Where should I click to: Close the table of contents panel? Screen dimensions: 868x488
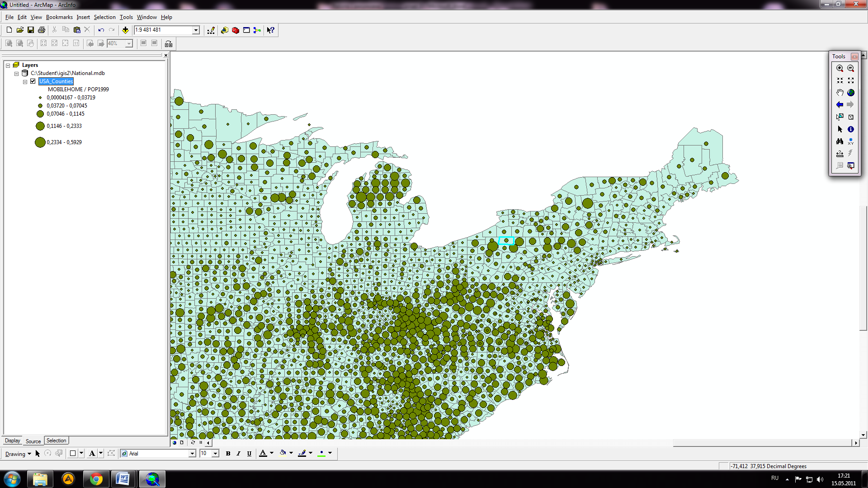(166, 55)
